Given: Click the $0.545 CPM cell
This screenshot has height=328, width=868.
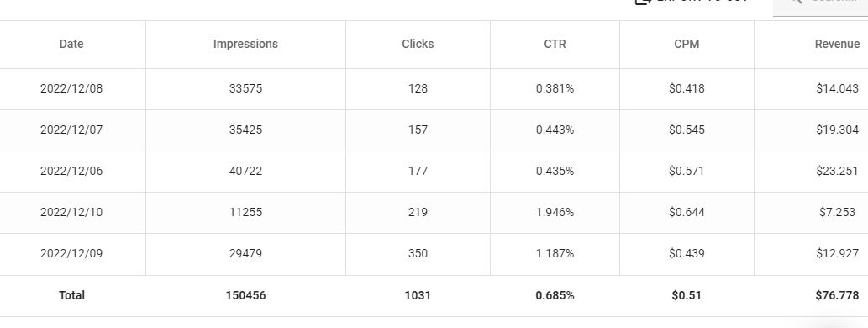Looking at the screenshot, I should click(x=687, y=130).
